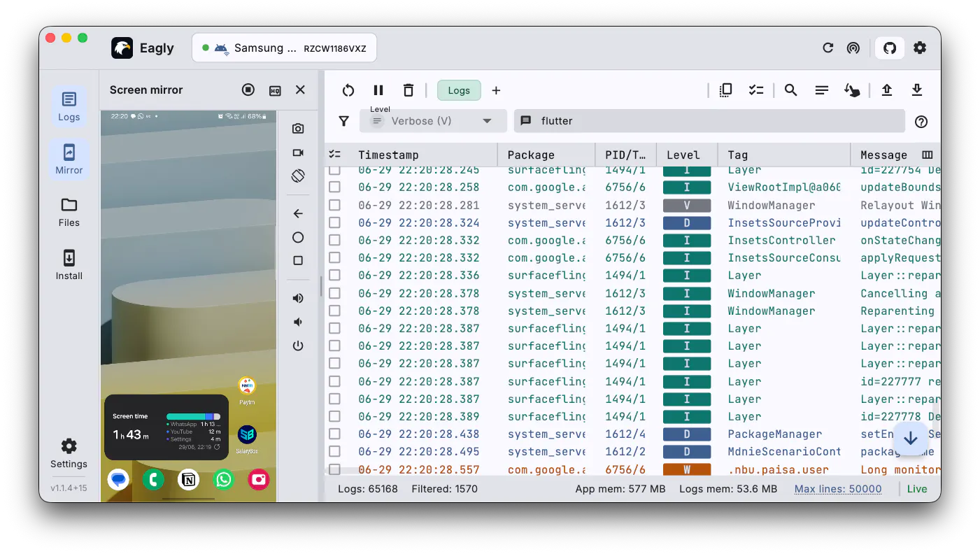The height and width of the screenshot is (554, 980).
Task: Toggle line wrap toolbar icon
Action: tap(822, 90)
